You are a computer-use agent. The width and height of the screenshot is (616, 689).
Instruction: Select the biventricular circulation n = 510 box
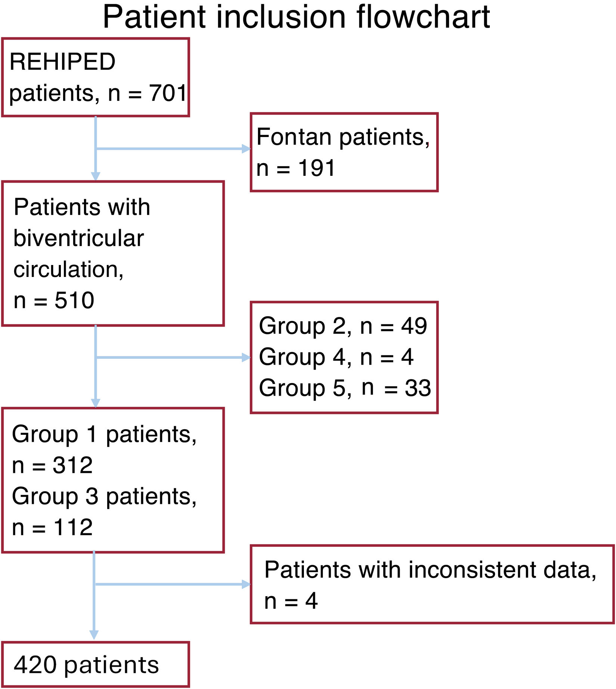113,254
